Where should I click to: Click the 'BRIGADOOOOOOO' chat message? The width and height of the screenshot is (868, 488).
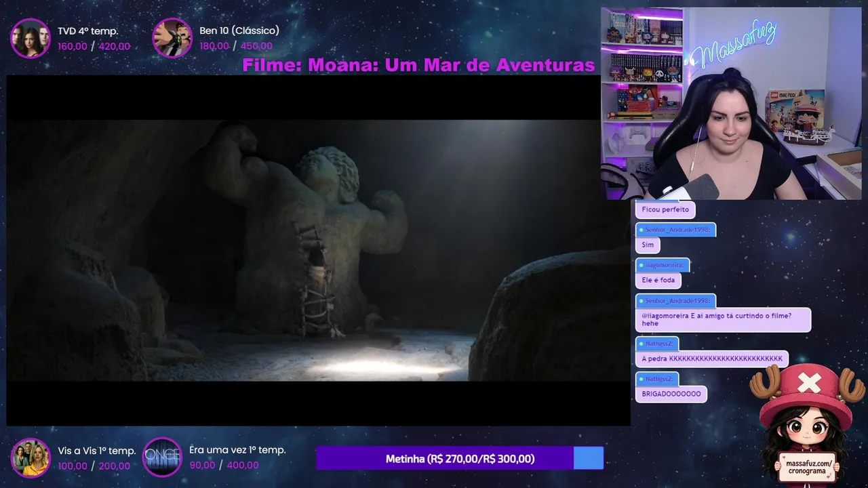[x=671, y=394]
